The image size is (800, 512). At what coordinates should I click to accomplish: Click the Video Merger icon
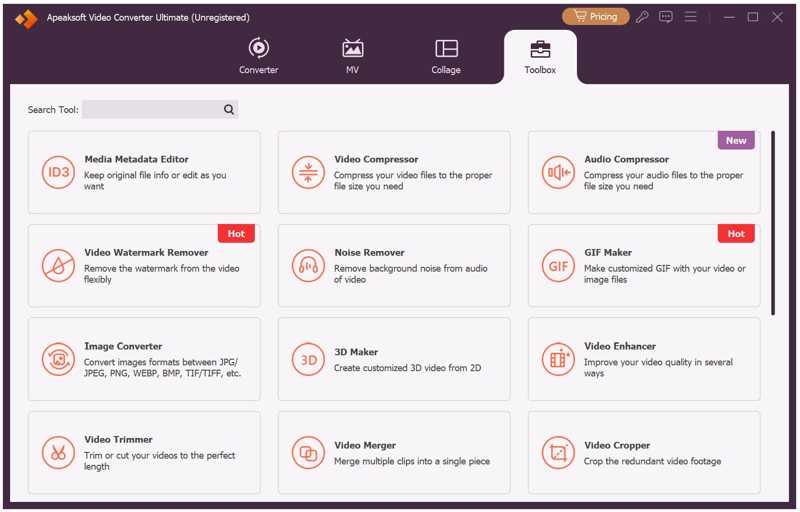[x=308, y=452]
